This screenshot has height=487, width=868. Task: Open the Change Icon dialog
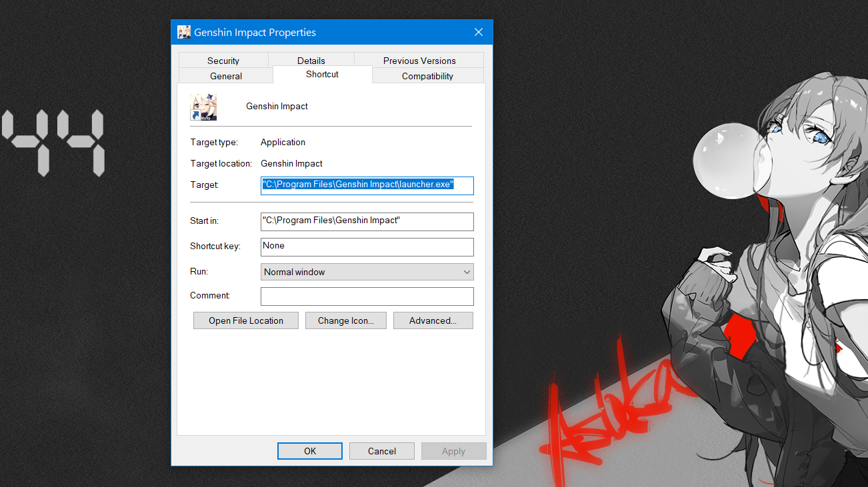pyautogui.click(x=345, y=320)
